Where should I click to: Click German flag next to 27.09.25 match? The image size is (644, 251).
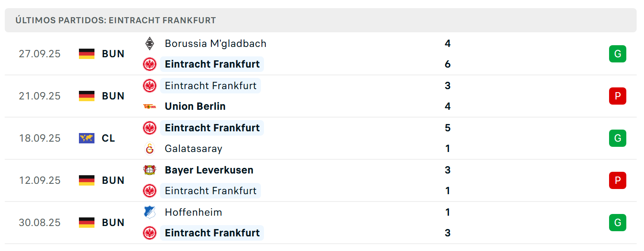(x=87, y=54)
